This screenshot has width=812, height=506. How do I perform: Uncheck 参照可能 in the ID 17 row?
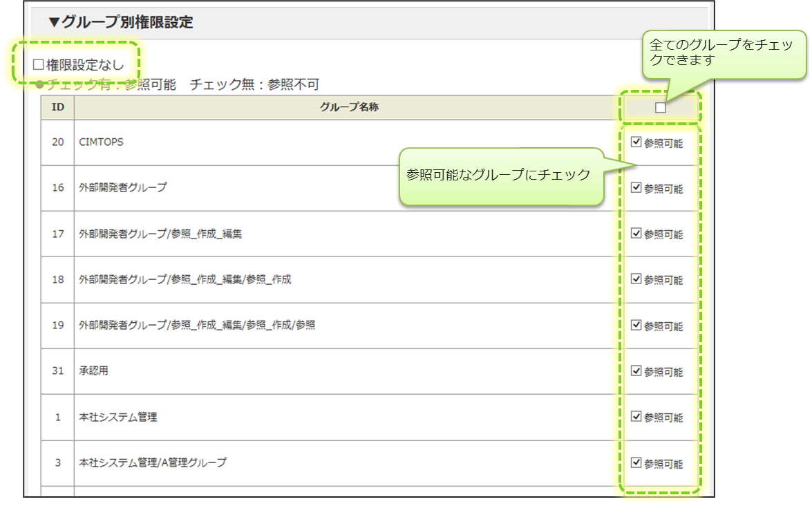tap(636, 234)
